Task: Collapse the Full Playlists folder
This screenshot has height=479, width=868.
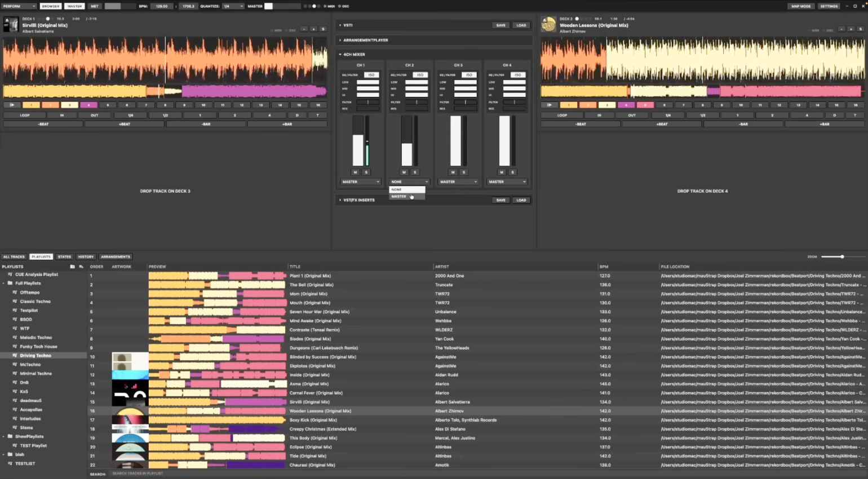Action: (4, 283)
